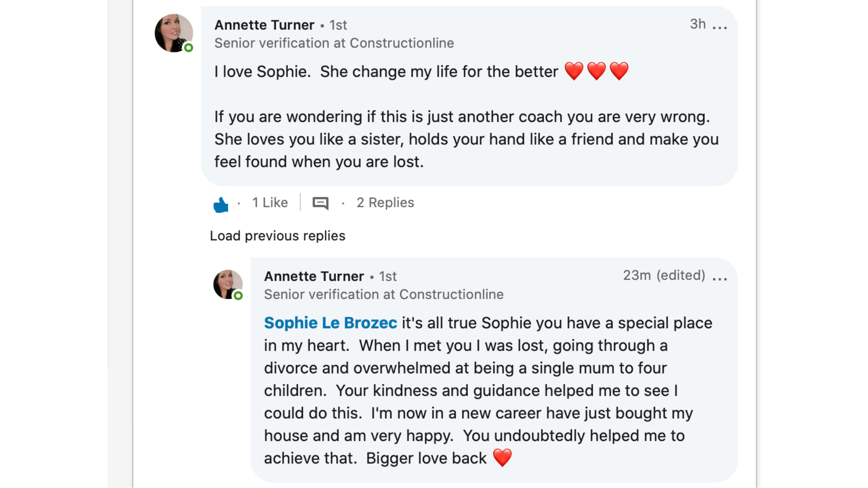Click the reply speech-bubble icon

[320, 203]
